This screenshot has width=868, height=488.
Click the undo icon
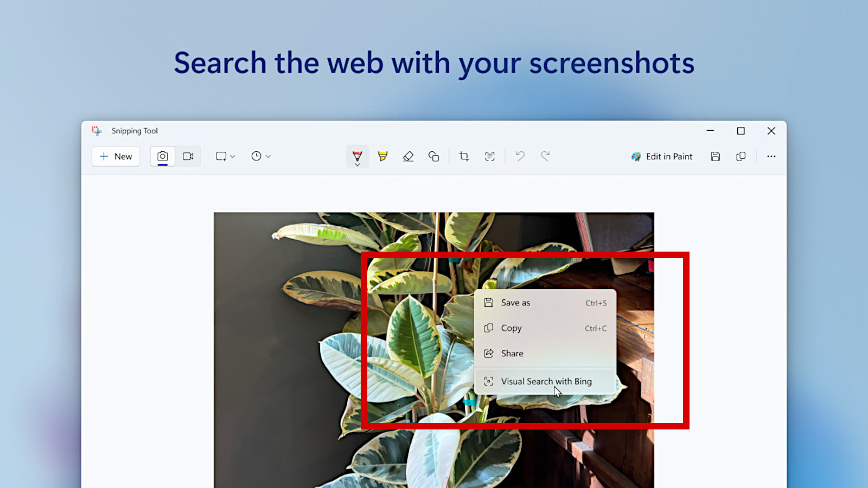[x=520, y=156]
